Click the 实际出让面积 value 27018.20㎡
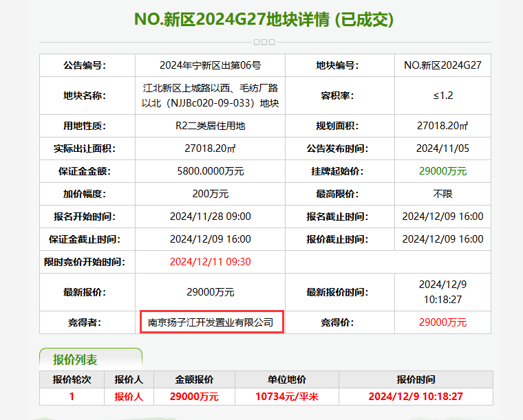 (210, 148)
